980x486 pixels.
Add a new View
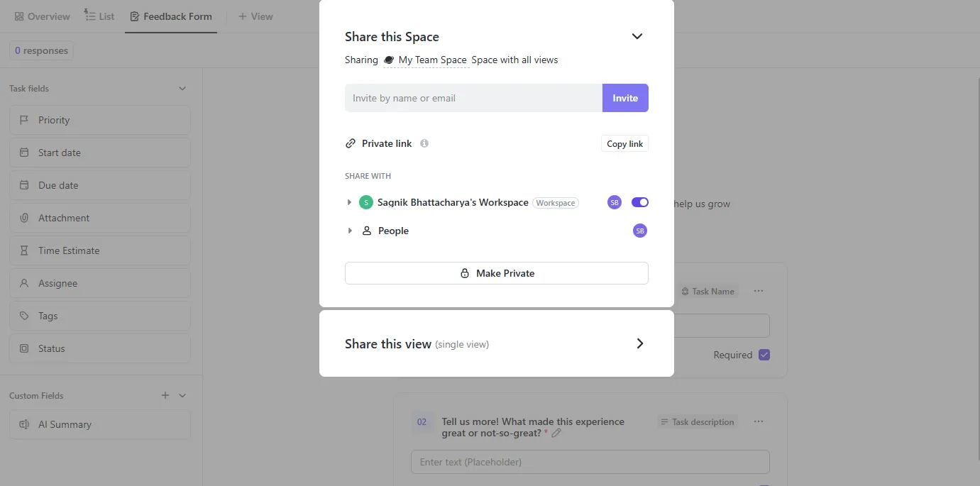[255, 16]
